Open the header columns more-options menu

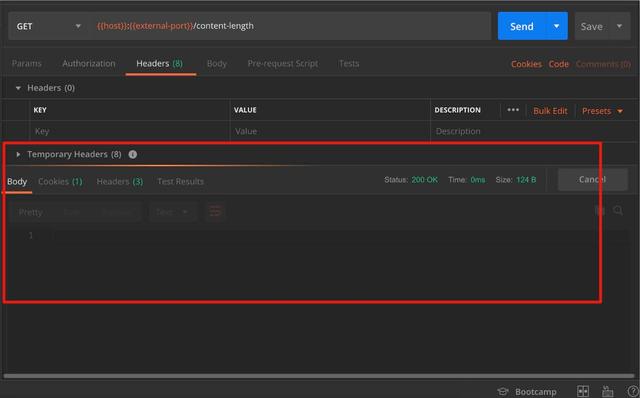513,110
